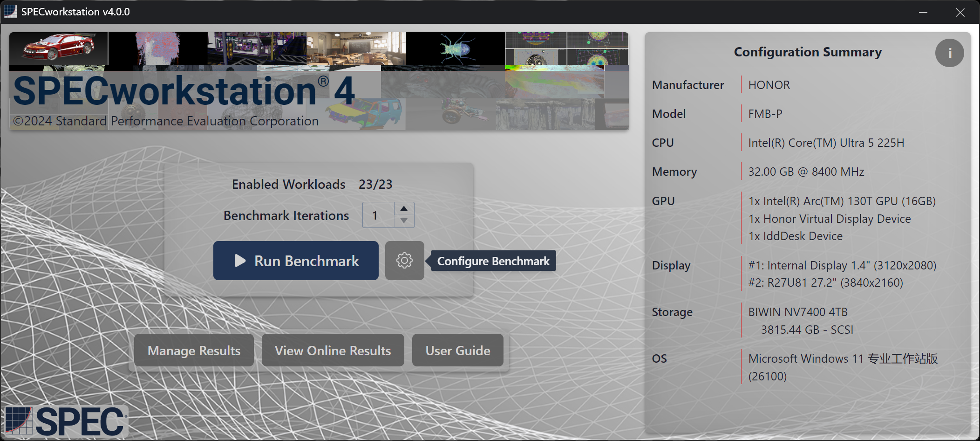Increase Benchmark Iterations with up arrow
Screen dimensions: 980x441
[404, 208]
